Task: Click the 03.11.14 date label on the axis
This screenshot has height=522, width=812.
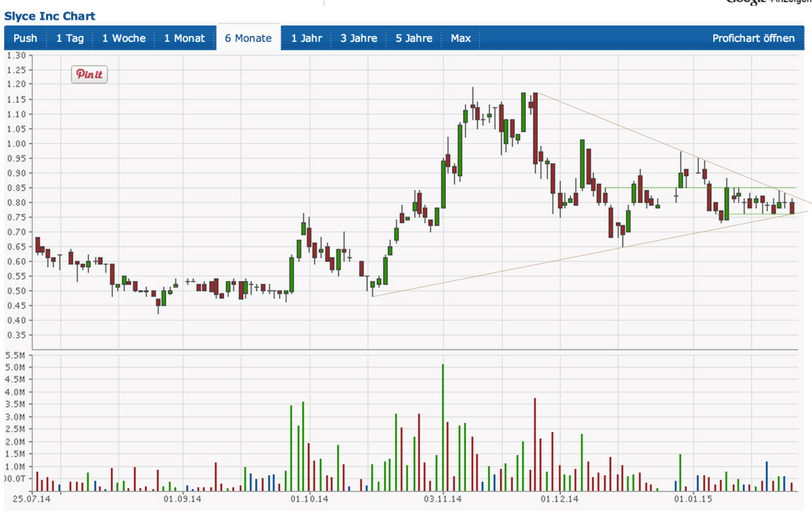Action: pyautogui.click(x=443, y=500)
